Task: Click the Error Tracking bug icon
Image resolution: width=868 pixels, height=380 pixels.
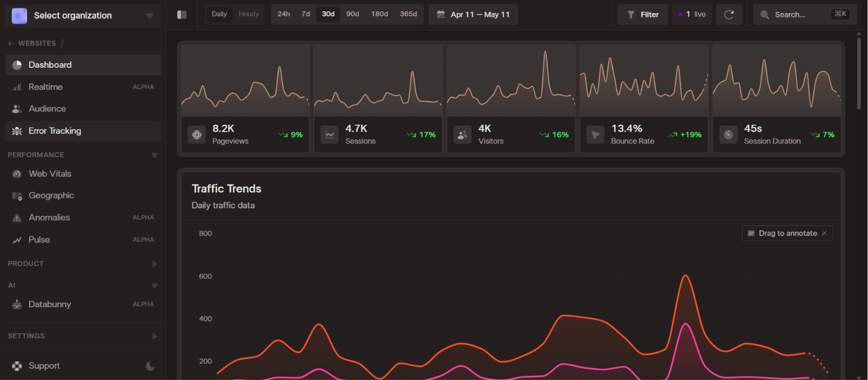Action: 17,131
